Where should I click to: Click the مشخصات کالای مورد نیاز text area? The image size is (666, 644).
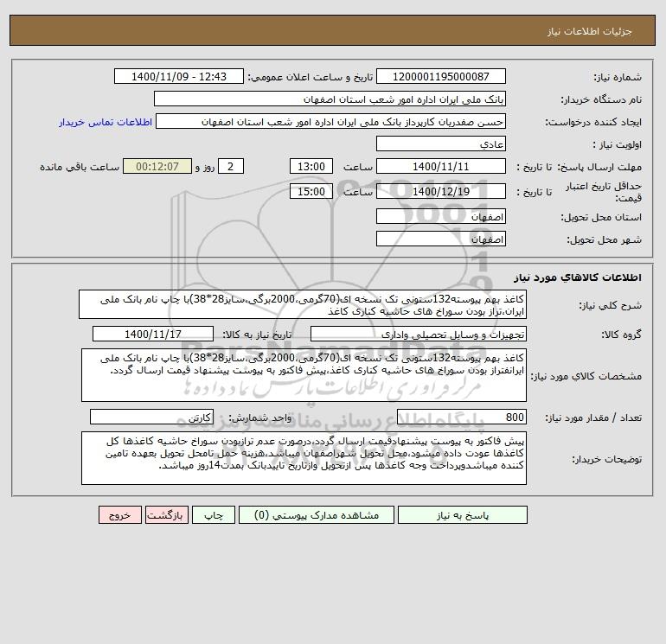pyautogui.click(x=304, y=375)
